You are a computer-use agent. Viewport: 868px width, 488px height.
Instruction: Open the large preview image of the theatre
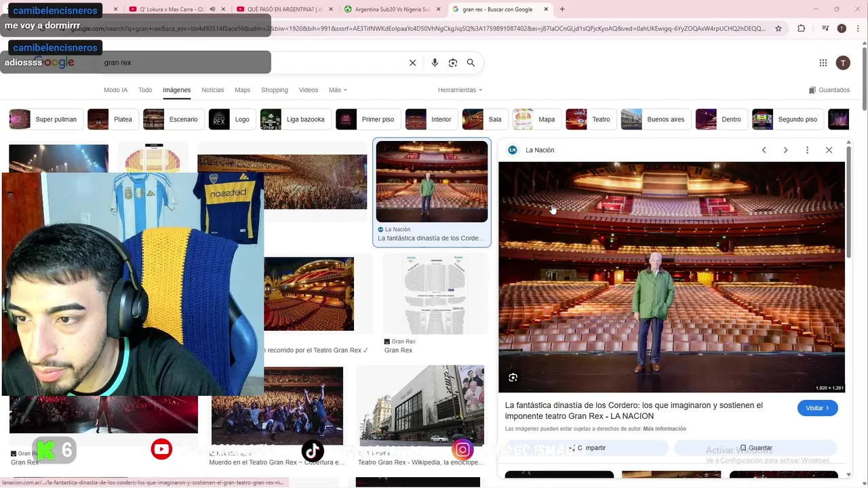(672, 277)
